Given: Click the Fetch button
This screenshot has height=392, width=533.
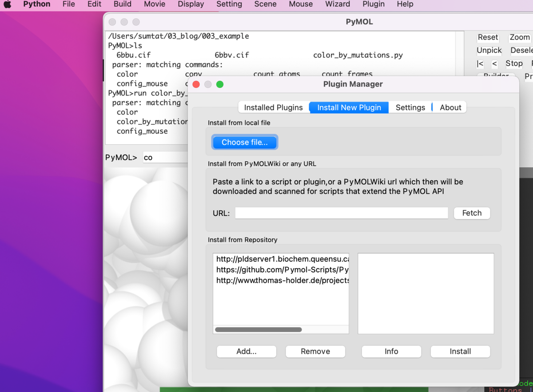Looking at the screenshot, I should click(x=472, y=213).
